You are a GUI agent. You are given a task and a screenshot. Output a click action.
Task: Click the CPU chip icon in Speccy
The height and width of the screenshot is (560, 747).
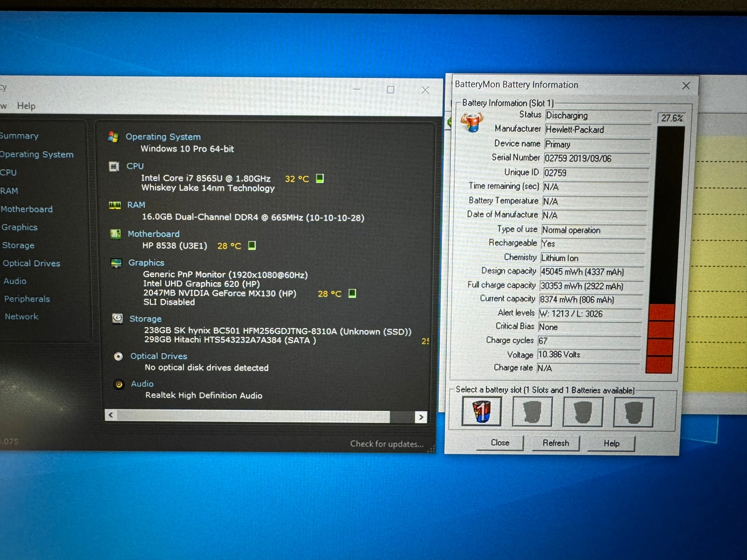pos(114,167)
